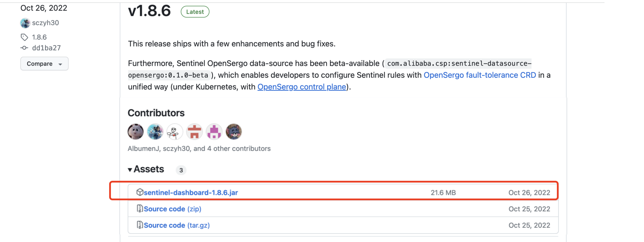
Task: Click the file icon beside Source code (tar.gz)
Action: [140, 225]
